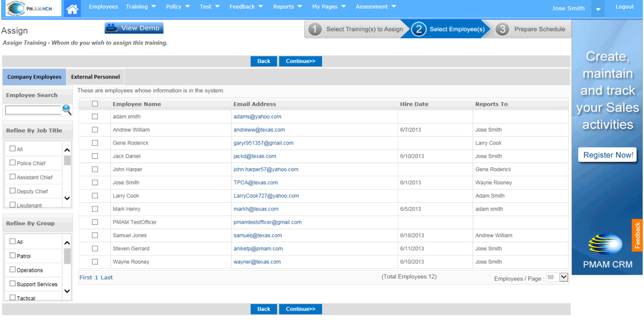Go to the Home icon in the navbar
This screenshot has width=644, height=322.
(72, 9)
